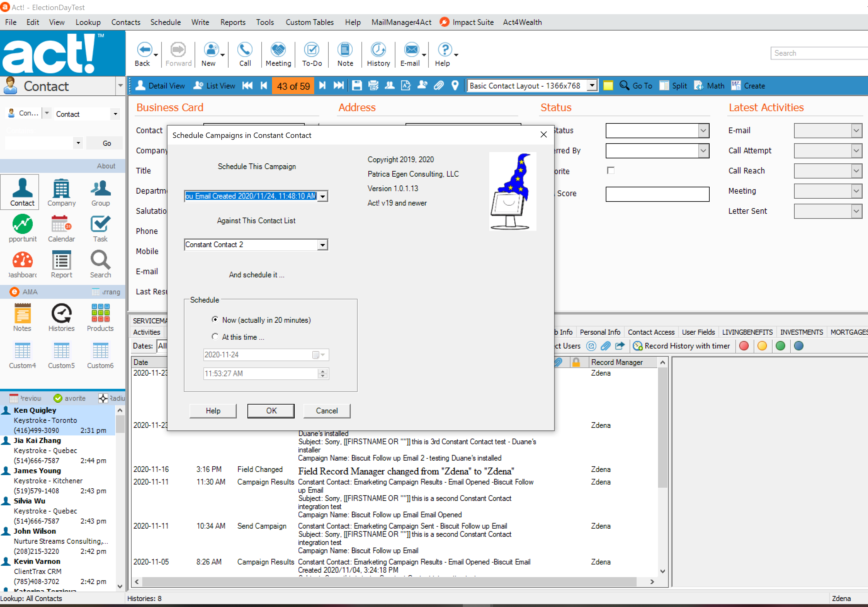Image resolution: width=868 pixels, height=607 pixels.
Task: Click the Save disk icon
Action: click(357, 86)
